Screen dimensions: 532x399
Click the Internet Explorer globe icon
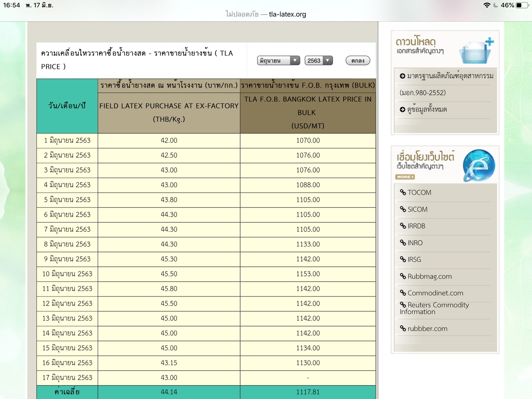pyautogui.click(x=479, y=165)
